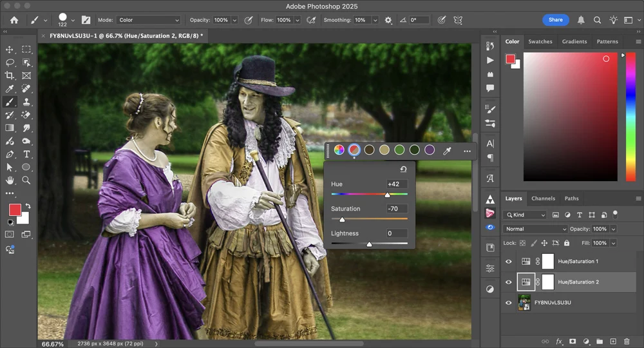Viewport: 644px width, 348px height.
Task: Choose the Horizontal Type tool
Action: point(26,154)
